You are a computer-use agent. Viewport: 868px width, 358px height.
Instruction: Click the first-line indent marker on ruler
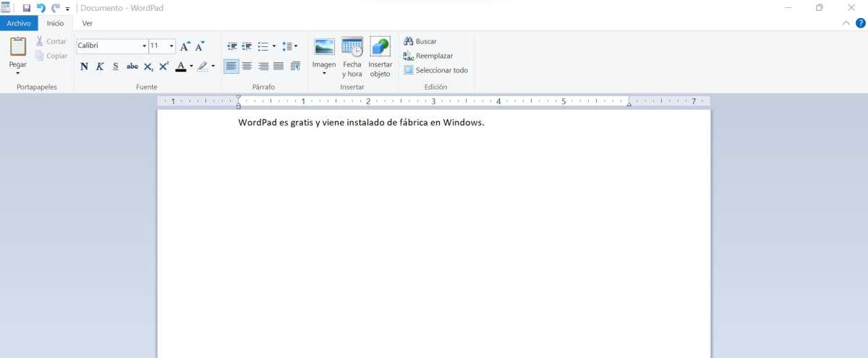pos(239,98)
